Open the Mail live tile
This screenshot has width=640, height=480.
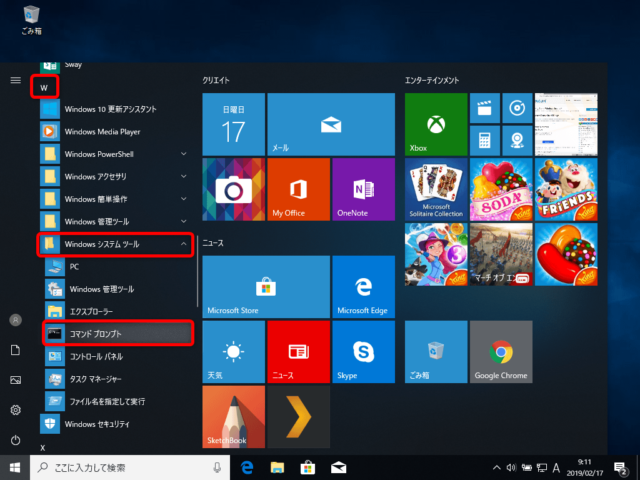pos(331,124)
